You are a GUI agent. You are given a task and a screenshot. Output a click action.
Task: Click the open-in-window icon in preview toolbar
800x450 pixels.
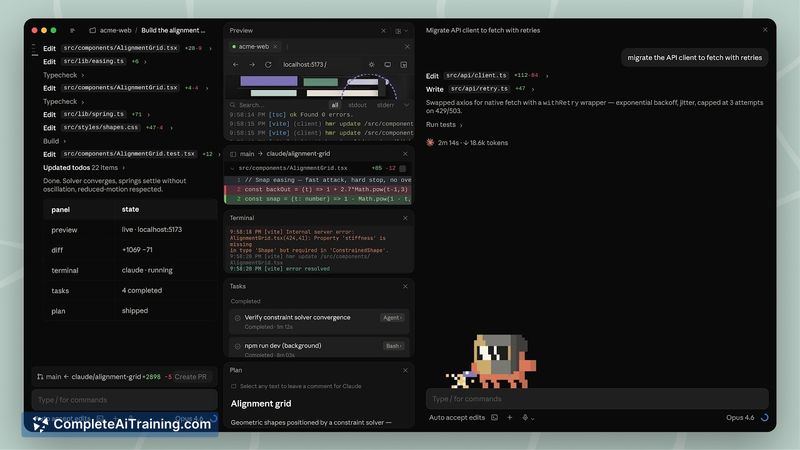404,65
